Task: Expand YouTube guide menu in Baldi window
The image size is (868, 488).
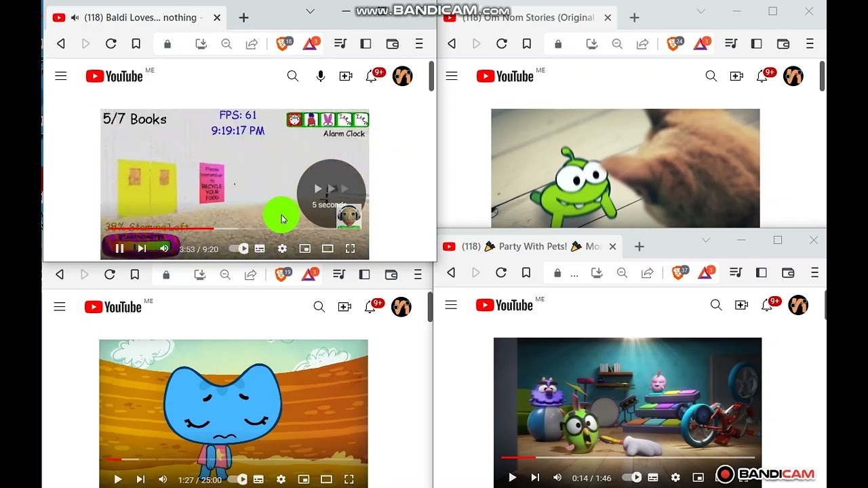Action: (61, 76)
